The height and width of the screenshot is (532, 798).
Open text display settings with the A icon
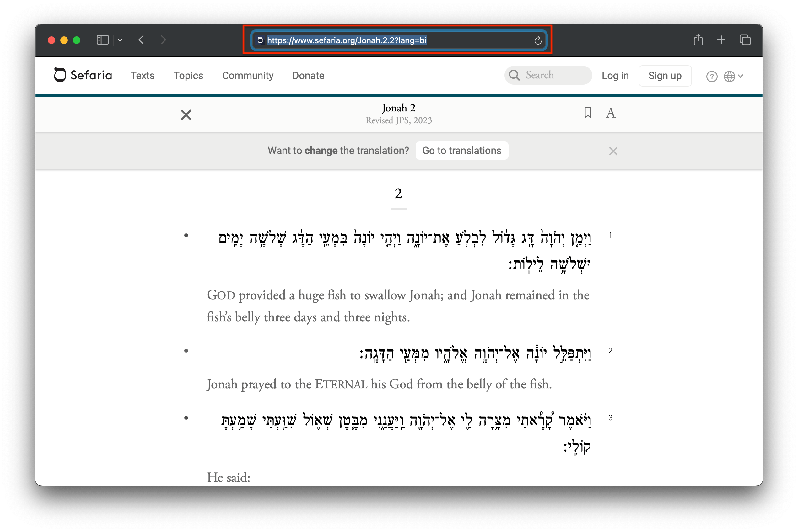coord(610,113)
